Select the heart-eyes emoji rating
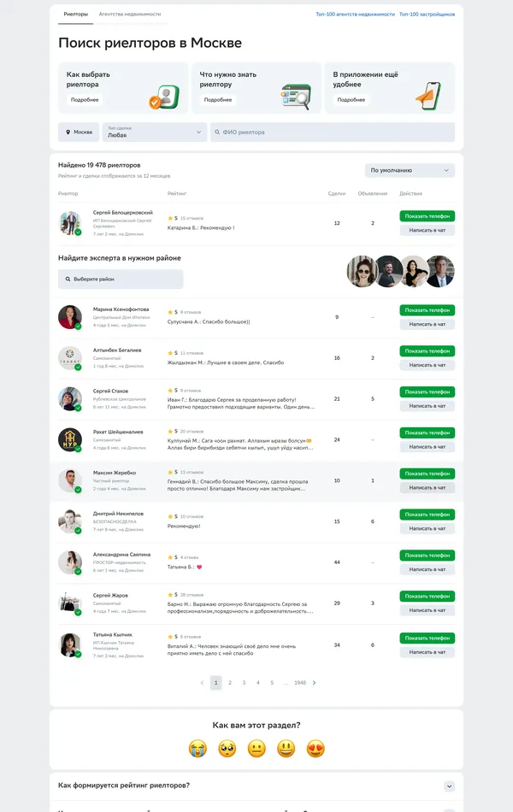513x812 pixels. click(315, 749)
